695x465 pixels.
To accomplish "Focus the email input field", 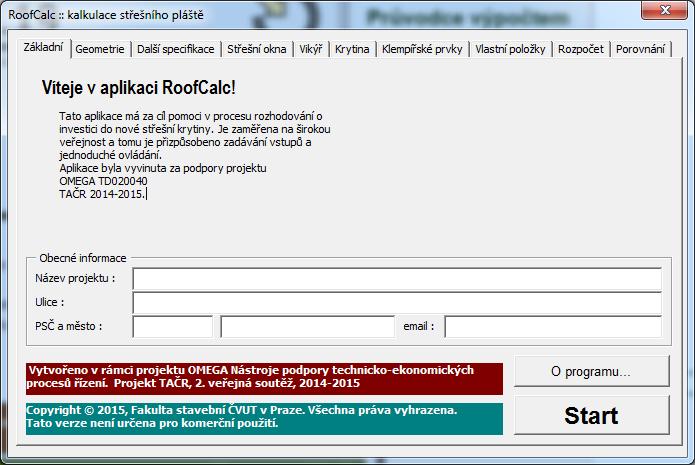I will (553, 327).
